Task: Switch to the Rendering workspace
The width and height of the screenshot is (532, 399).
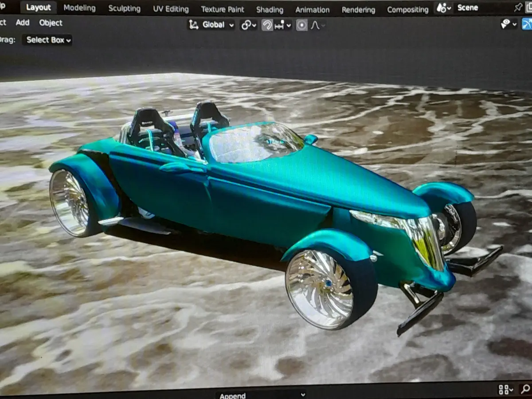Action: click(x=358, y=10)
